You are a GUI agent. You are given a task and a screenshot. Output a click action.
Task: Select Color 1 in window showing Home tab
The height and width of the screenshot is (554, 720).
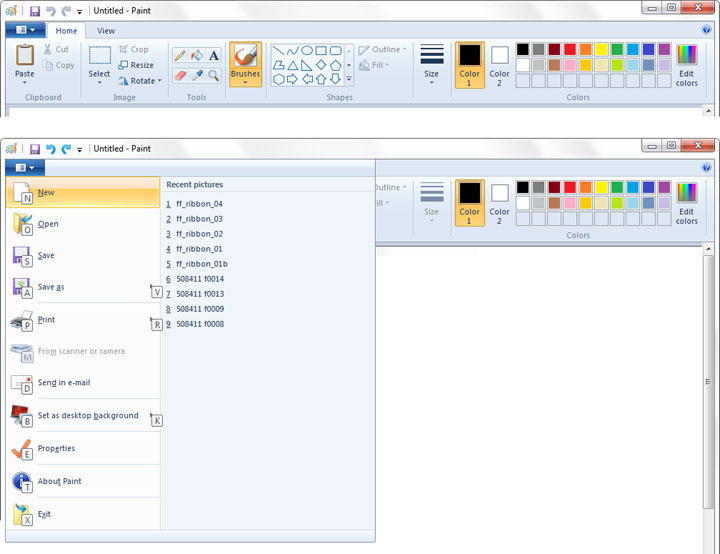(x=469, y=65)
